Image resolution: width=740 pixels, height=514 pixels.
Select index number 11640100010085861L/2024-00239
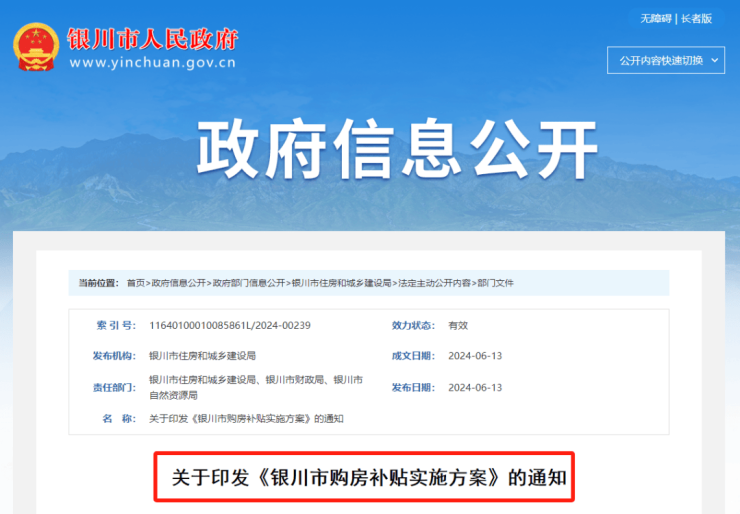230,325
